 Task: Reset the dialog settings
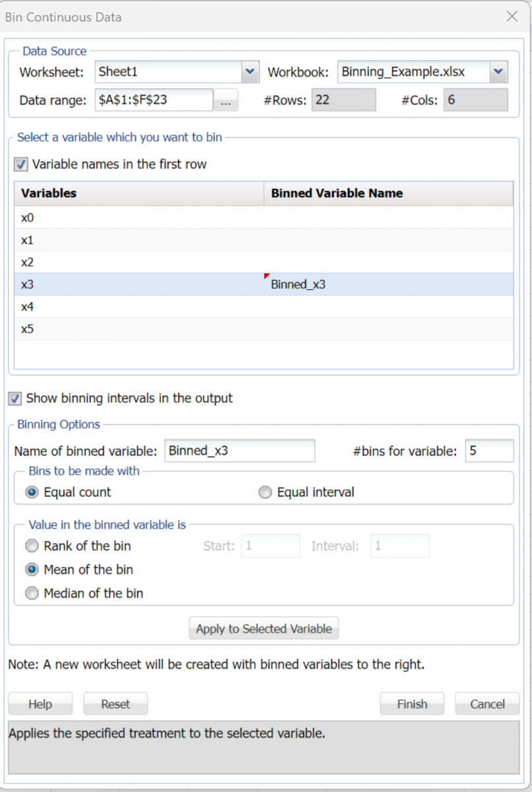click(x=116, y=704)
